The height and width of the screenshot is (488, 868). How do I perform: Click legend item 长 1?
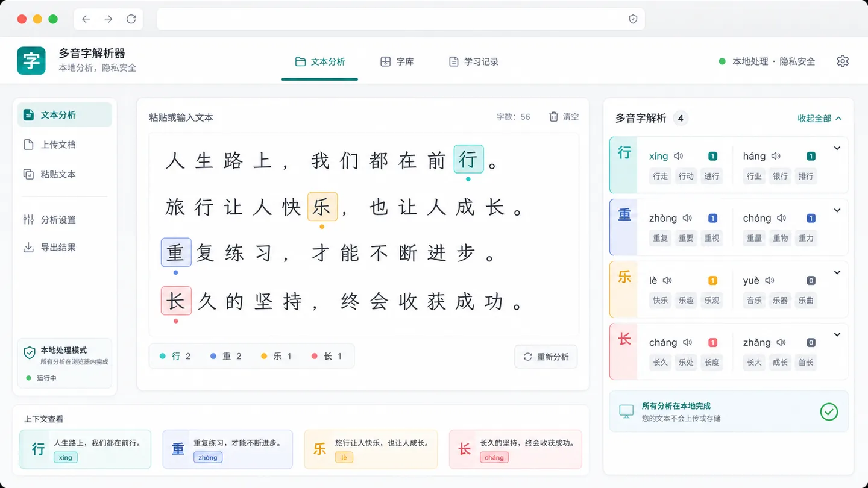[x=327, y=356]
